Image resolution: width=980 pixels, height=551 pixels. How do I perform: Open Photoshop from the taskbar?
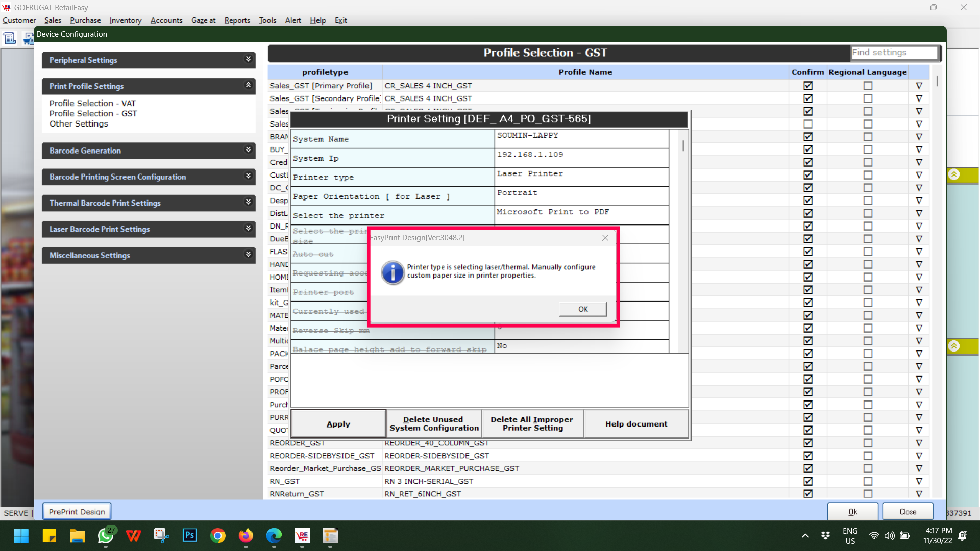point(190,535)
